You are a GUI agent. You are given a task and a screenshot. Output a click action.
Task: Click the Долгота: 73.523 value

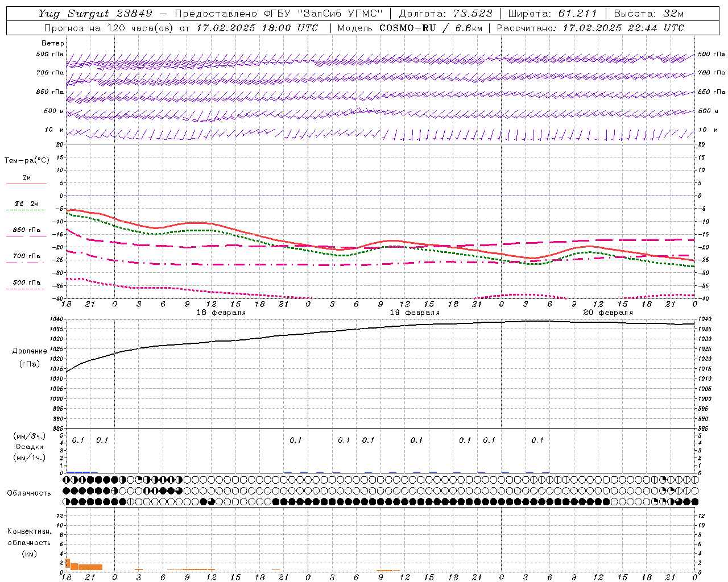coord(445,14)
